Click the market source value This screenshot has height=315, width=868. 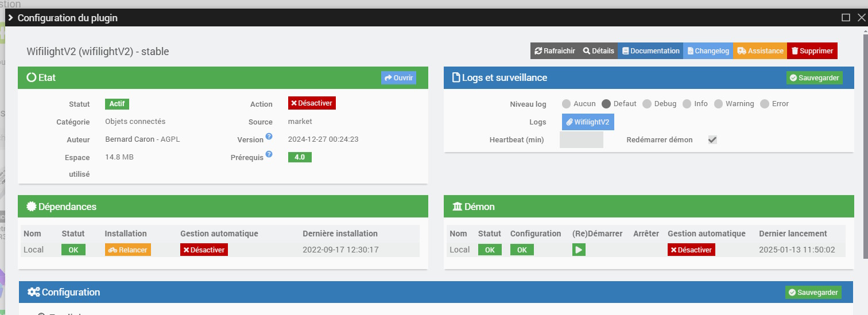tap(300, 122)
